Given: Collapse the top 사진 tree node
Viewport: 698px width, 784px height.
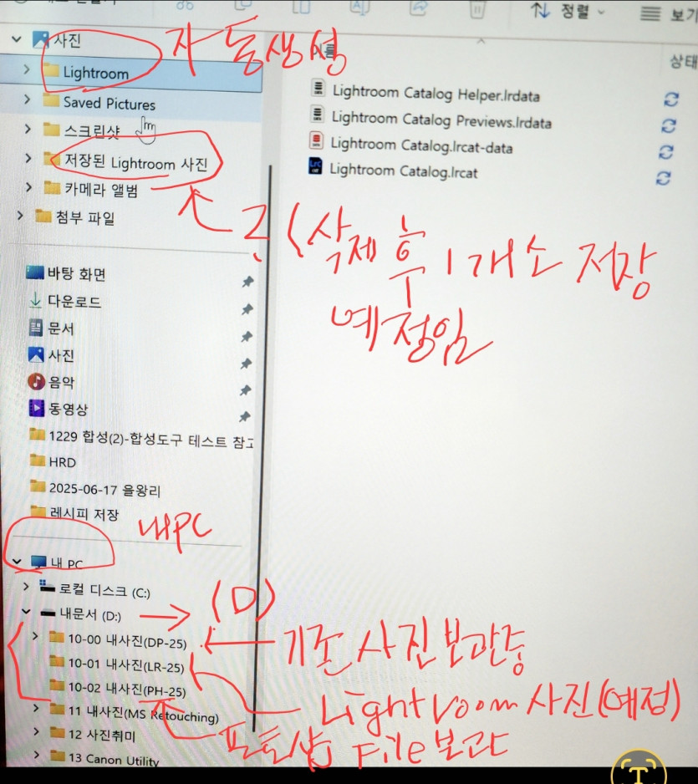Looking at the screenshot, I should (17, 39).
